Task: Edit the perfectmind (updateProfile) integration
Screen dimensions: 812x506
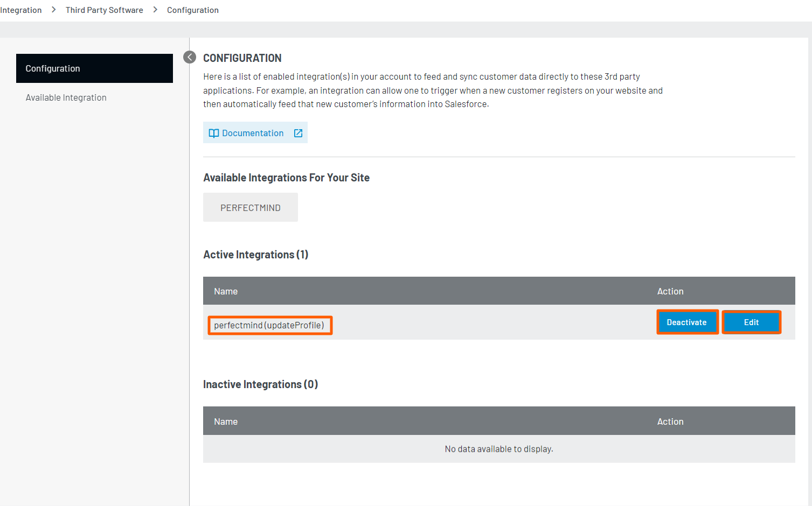Action: click(751, 322)
